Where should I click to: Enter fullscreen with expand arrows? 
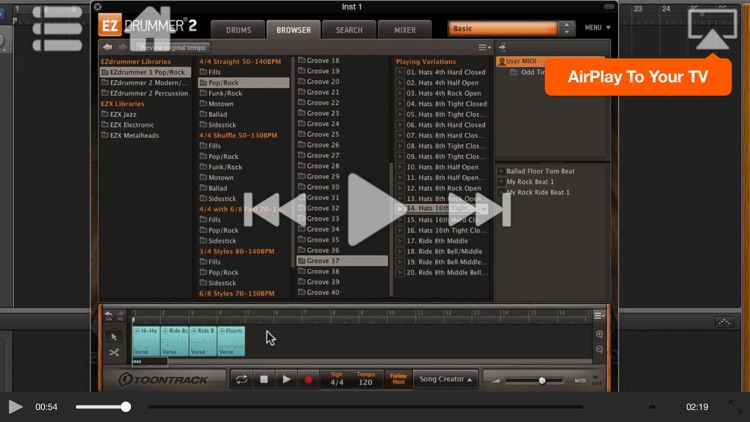[x=735, y=407]
